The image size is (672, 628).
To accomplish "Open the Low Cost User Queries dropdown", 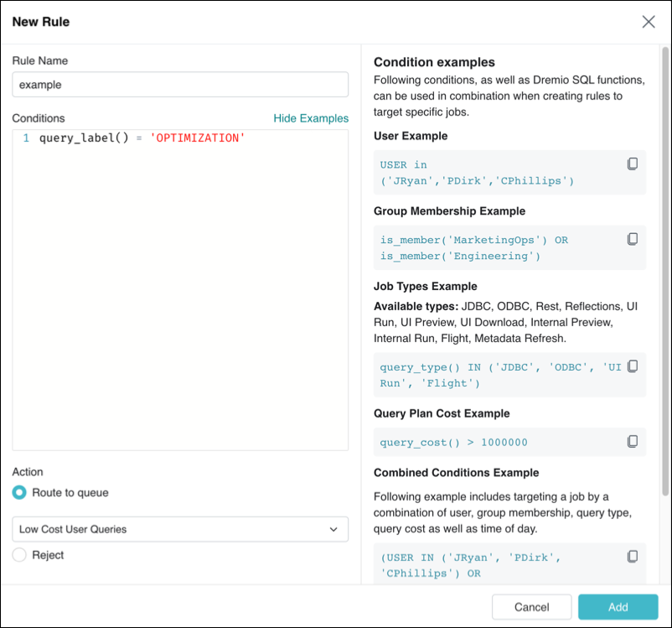I will [x=180, y=529].
